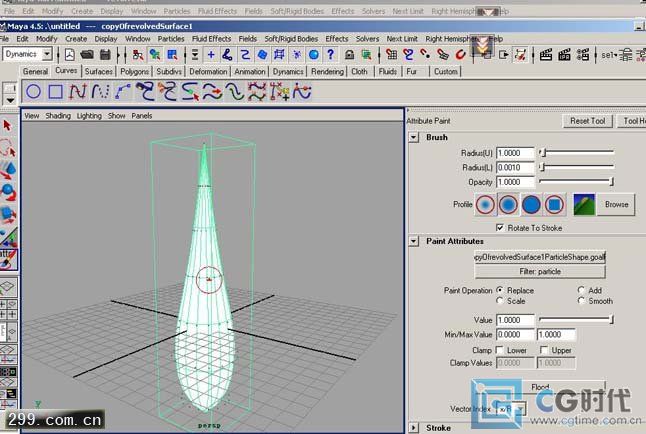Click the red magnet make live icon
The image size is (646, 434).
tap(460, 54)
